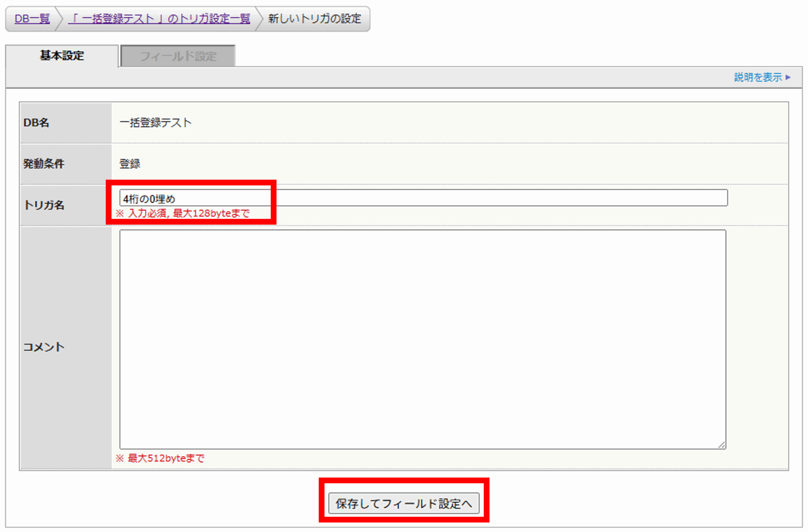Click the 一括登録テスト DB name value
This screenshot has width=808, height=532.
(156, 122)
